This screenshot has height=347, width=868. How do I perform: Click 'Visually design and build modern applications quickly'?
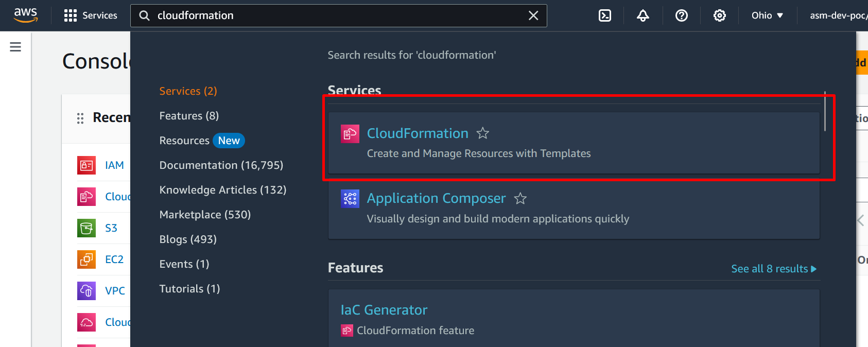pyautogui.click(x=498, y=219)
